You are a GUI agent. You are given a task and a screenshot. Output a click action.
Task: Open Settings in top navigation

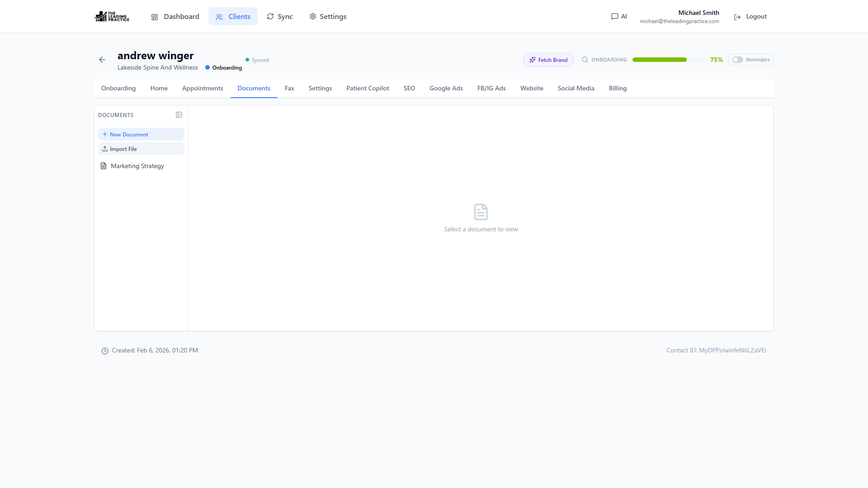(328, 16)
